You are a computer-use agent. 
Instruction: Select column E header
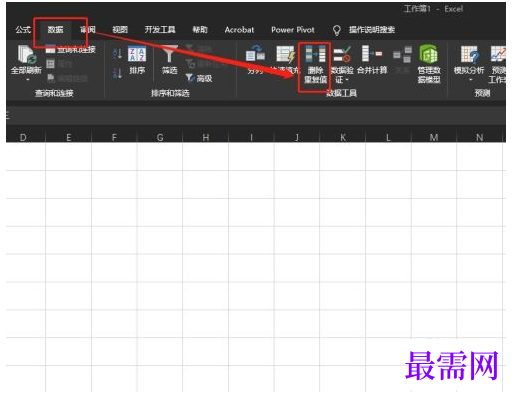pyautogui.click(x=68, y=137)
